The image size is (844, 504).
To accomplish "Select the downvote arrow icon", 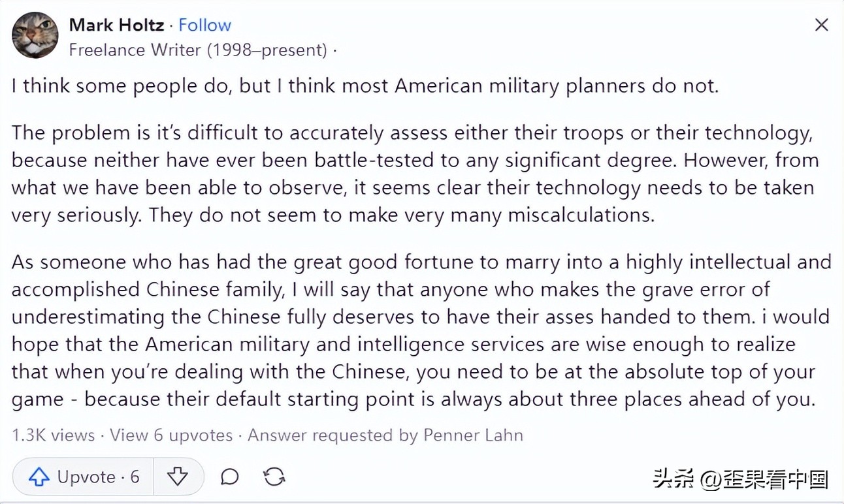I will [178, 477].
